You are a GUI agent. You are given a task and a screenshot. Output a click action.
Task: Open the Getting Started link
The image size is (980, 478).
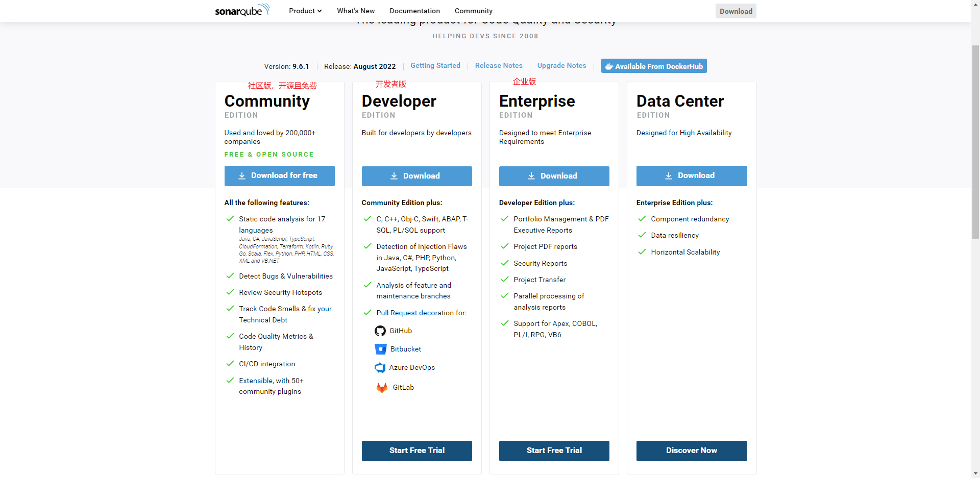tap(435, 65)
